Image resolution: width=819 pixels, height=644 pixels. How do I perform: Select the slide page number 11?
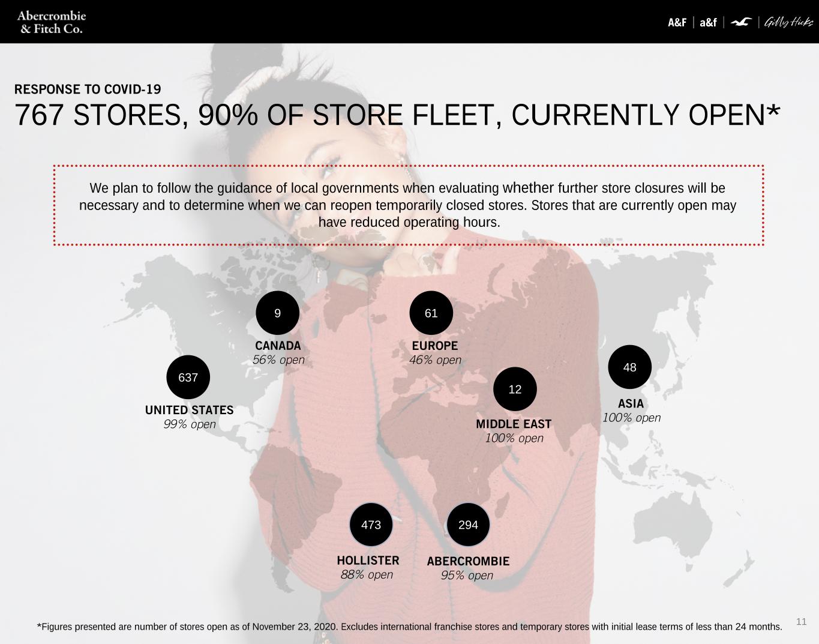point(802,622)
